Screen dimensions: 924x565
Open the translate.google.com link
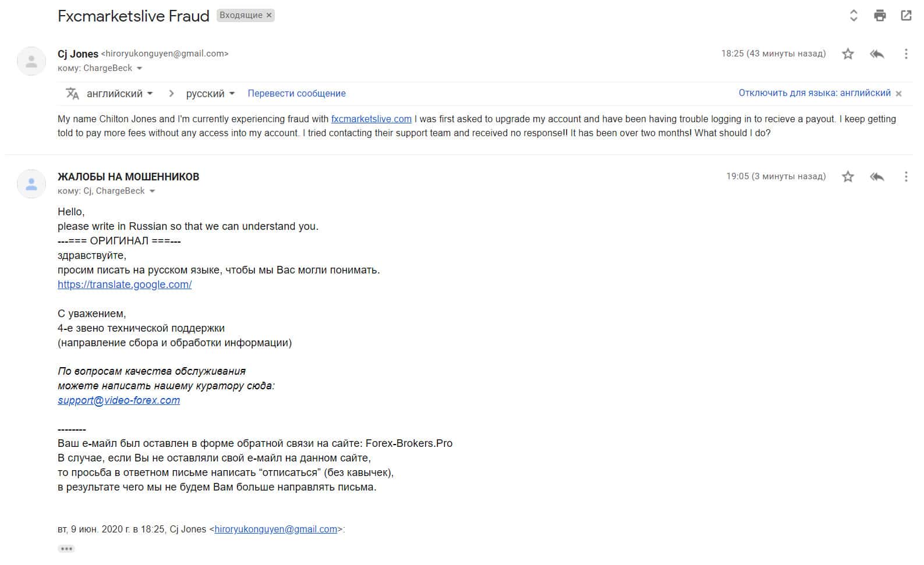pyautogui.click(x=125, y=285)
